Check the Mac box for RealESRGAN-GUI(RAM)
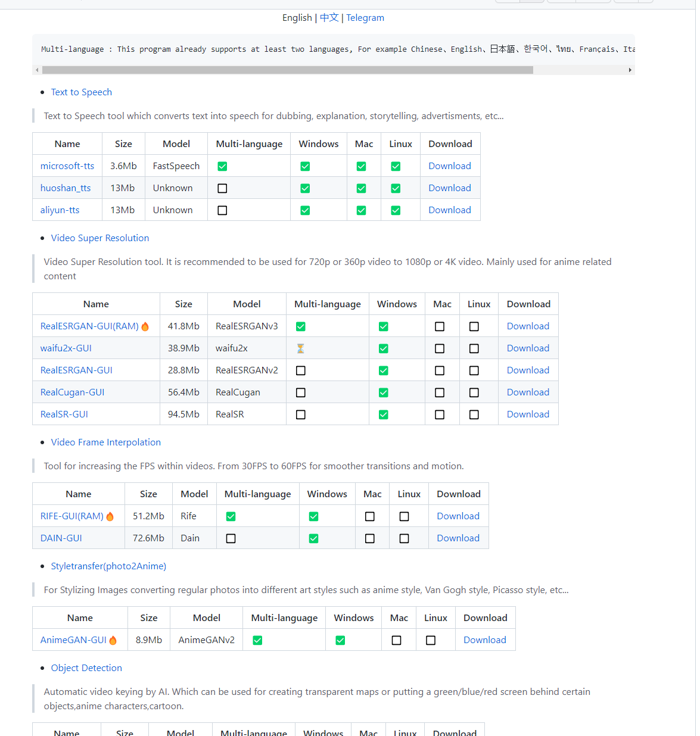This screenshot has height=736, width=700. point(440,326)
